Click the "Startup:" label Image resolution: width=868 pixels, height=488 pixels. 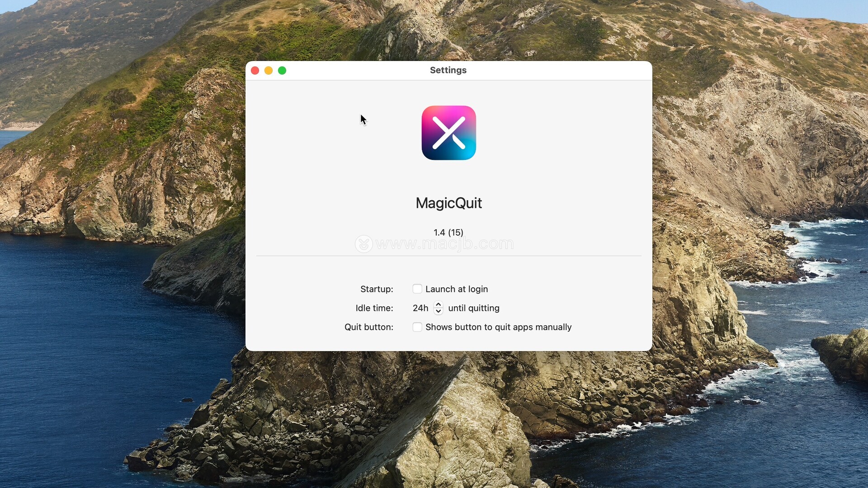(x=377, y=289)
